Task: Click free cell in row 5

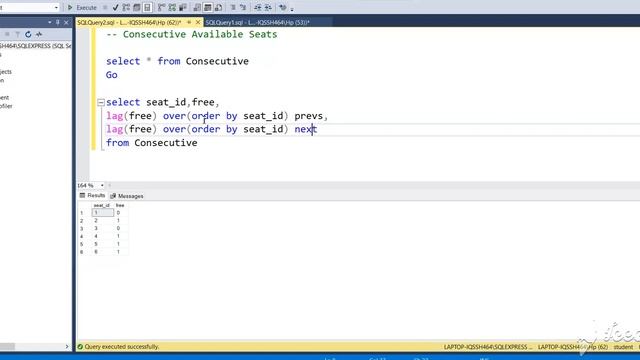Action: [x=121, y=244]
